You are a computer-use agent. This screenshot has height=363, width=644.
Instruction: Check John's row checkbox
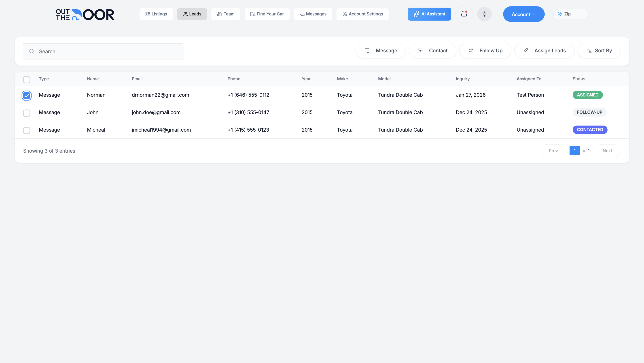pyautogui.click(x=27, y=113)
